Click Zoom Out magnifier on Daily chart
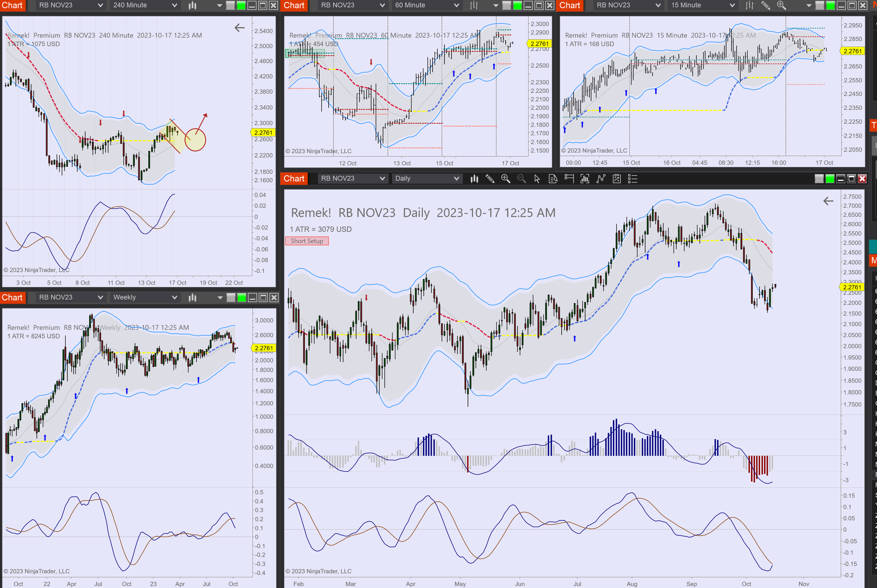The height and width of the screenshot is (588, 877). tap(521, 179)
